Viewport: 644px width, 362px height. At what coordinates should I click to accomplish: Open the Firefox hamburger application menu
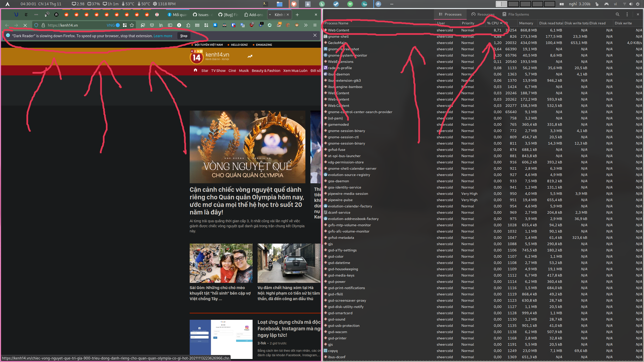[315, 25]
